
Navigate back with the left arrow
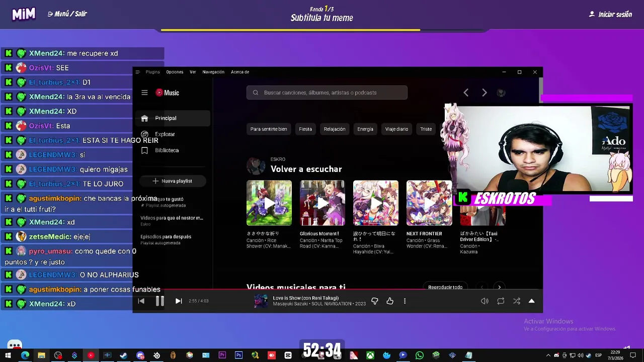[x=466, y=93]
